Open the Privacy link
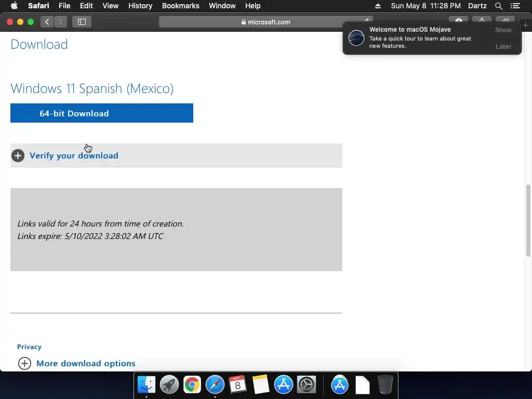The height and width of the screenshot is (399, 532). pyautogui.click(x=29, y=347)
